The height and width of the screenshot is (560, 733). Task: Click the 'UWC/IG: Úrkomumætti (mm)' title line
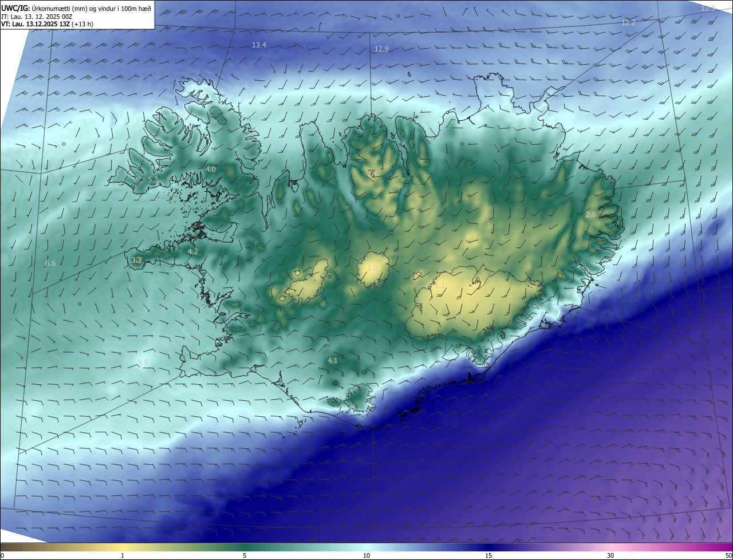(76, 8)
